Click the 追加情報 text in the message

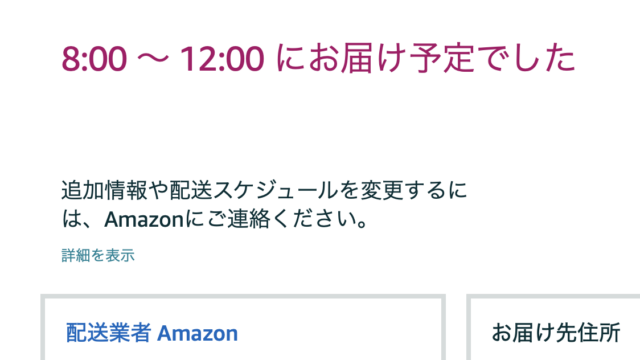(104, 191)
